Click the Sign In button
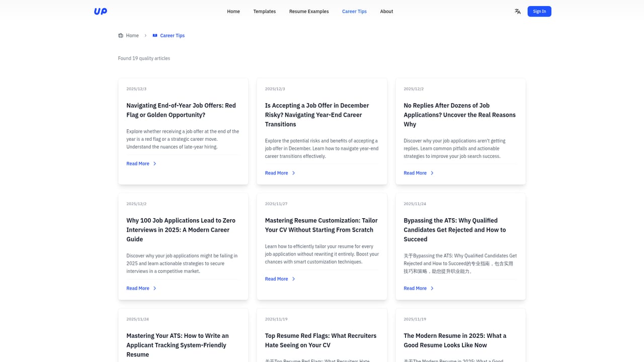 pos(539,11)
